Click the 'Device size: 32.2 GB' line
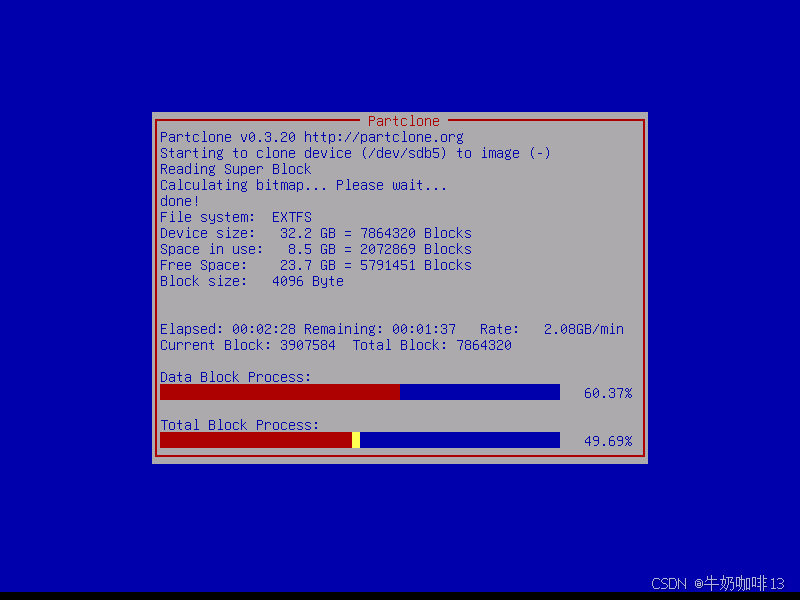The height and width of the screenshot is (600, 800). pyautogui.click(x=315, y=233)
